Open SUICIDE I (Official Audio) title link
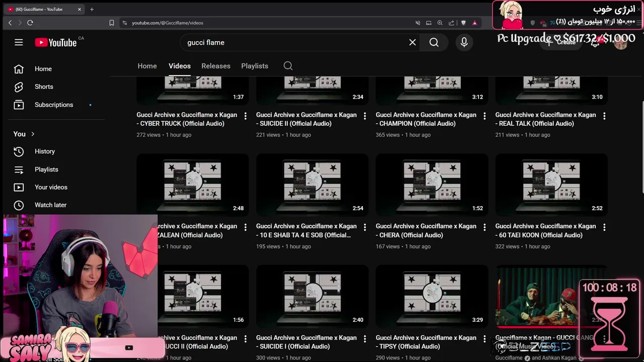644x362 pixels. [x=306, y=342]
